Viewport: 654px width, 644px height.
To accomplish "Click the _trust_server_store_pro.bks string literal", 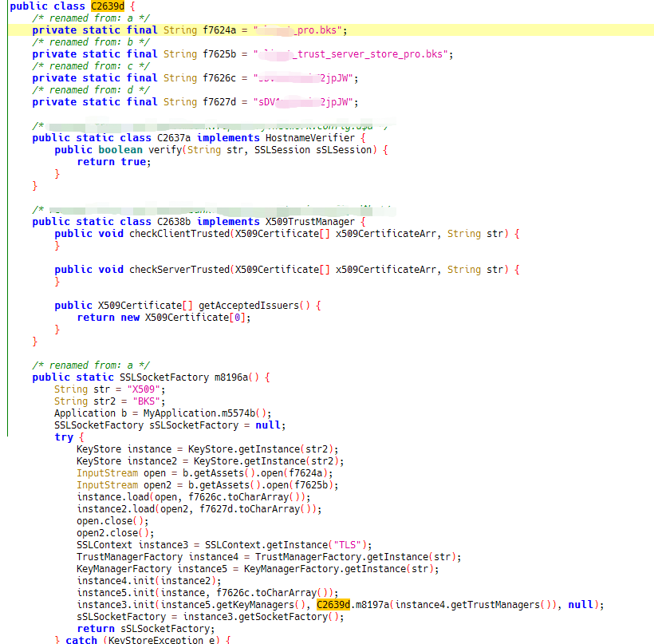I will [350, 54].
